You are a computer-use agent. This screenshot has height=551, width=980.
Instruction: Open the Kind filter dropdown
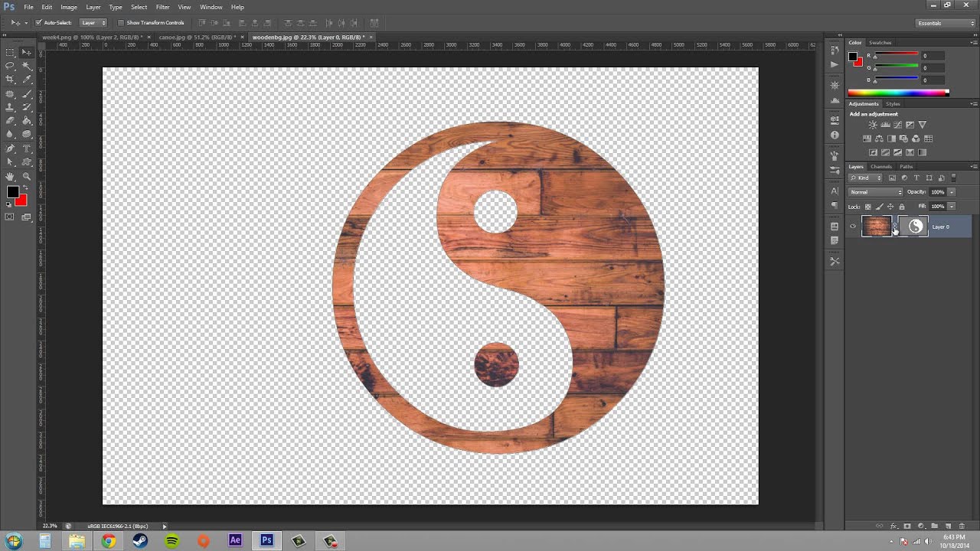tap(866, 178)
